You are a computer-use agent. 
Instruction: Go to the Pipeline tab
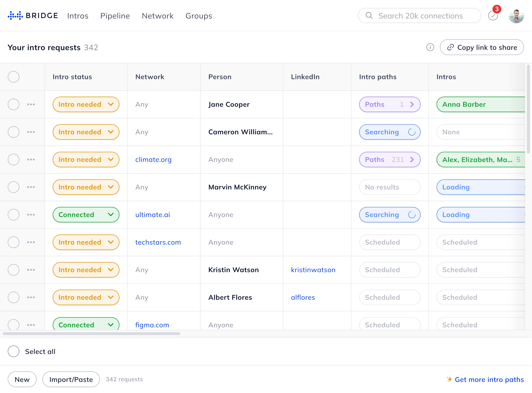(x=115, y=16)
